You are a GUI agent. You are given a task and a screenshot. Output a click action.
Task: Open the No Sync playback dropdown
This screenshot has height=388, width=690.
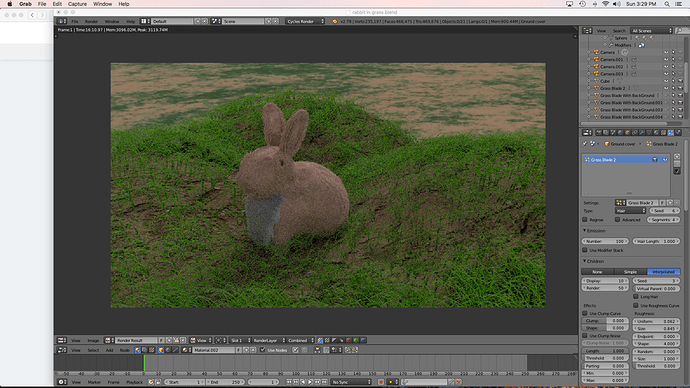pyautogui.click(x=351, y=382)
